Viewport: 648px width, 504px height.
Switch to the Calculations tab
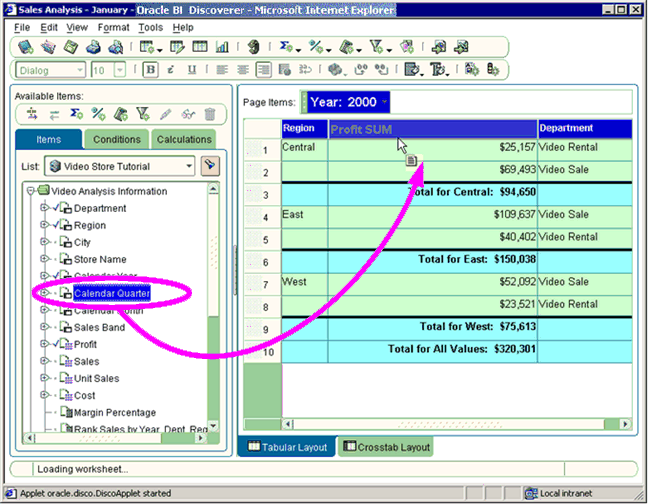184,139
